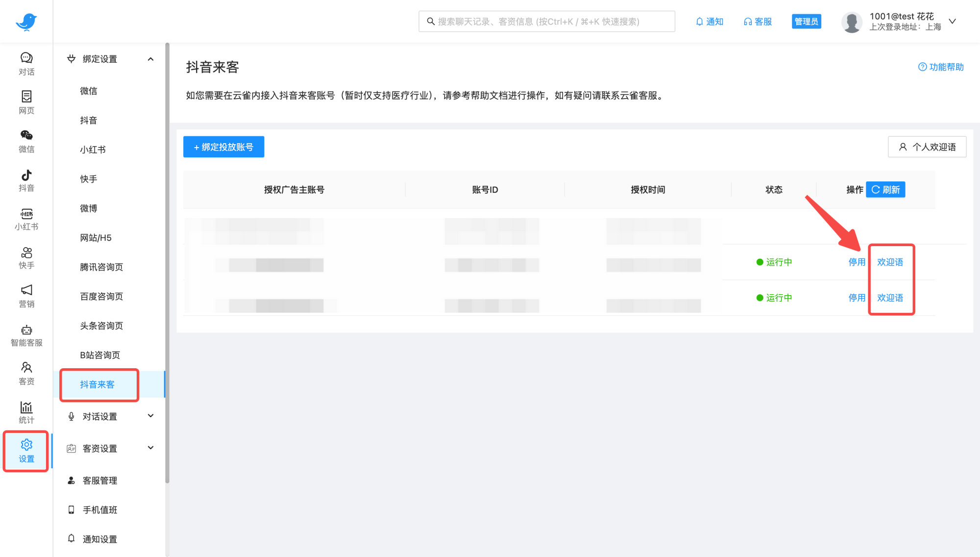Click 欢迎语 in the second running row
This screenshot has width=980, height=557.
pos(890,298)
